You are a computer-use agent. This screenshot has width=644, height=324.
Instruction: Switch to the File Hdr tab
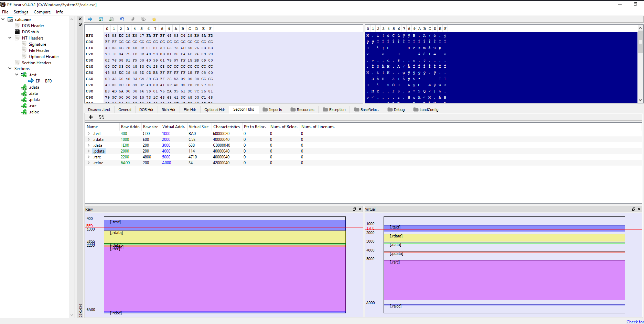pyautogui.click(x=190, y=110)
